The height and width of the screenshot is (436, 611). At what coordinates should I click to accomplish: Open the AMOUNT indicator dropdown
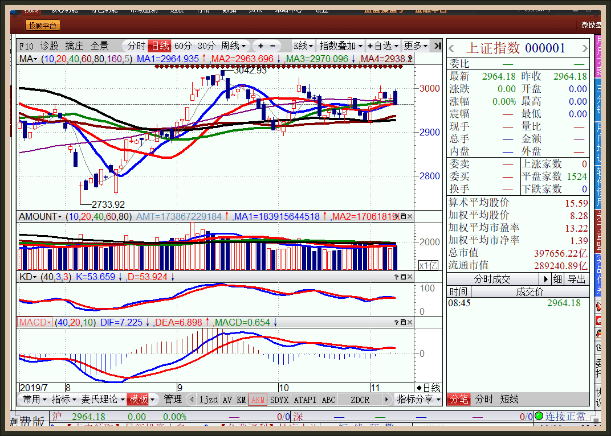(x=40, y=216)
